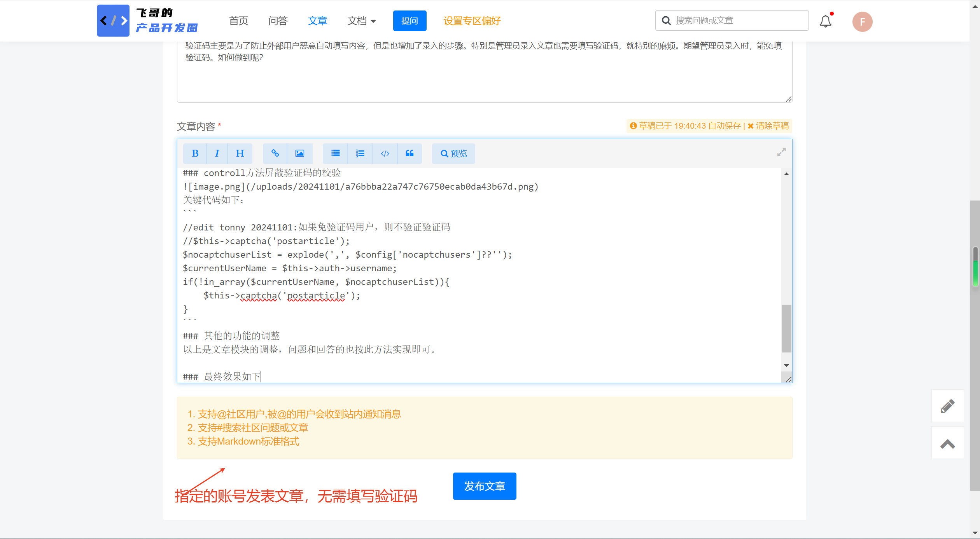This screenshot has width=980, height=539.
Task: Click the 文章内容 field label
Action: point(196,127)
